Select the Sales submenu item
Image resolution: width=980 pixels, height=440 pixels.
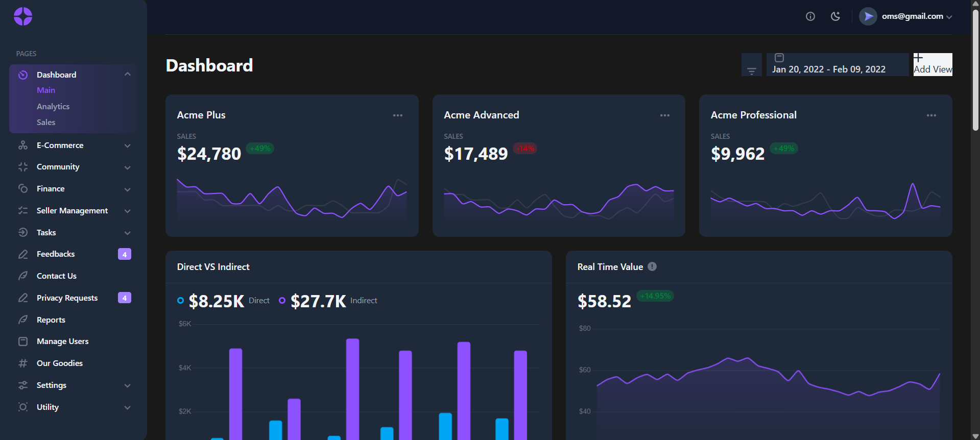coord(46,123)
